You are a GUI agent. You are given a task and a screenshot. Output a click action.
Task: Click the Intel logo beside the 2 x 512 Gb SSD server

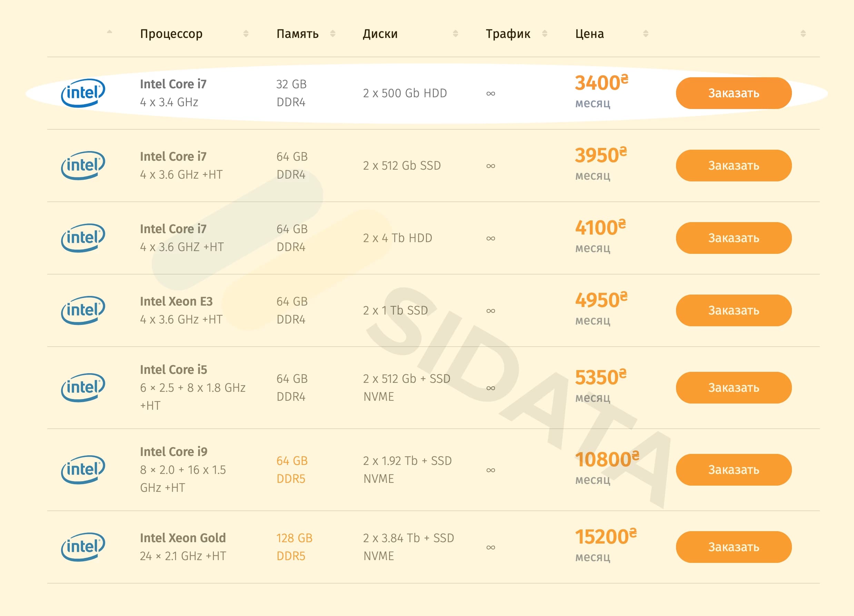tap(83, 166)
